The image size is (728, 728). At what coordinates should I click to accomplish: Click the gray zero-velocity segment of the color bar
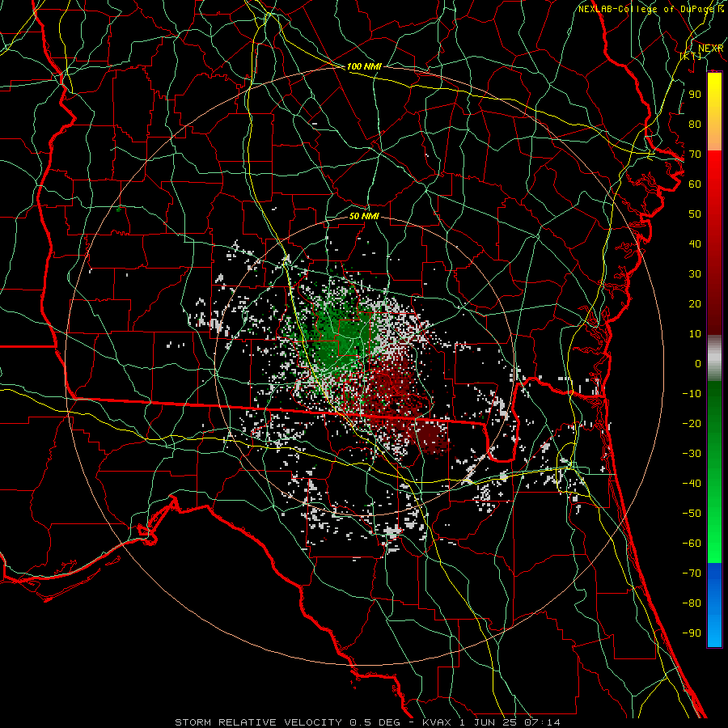714,358
